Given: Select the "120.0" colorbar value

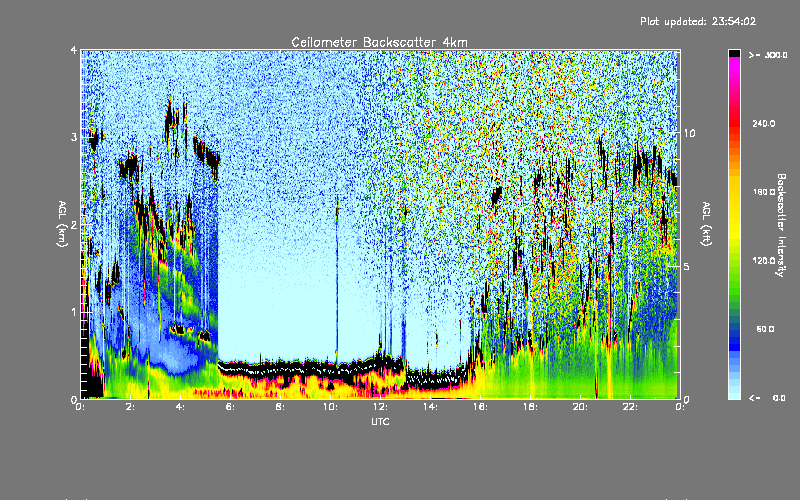Looking at the screenshot, I should pyautogui.click(x=764, y=260).
